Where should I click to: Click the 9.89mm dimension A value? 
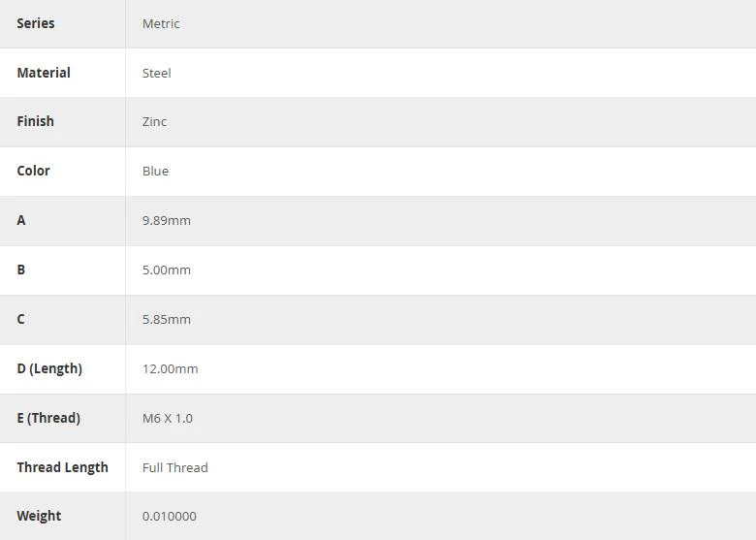167,220
